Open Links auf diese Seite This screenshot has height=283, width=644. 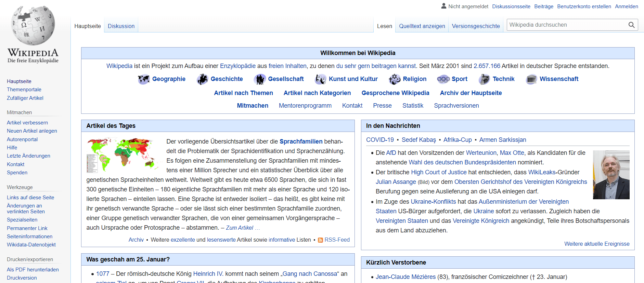(x=30, y=198)
